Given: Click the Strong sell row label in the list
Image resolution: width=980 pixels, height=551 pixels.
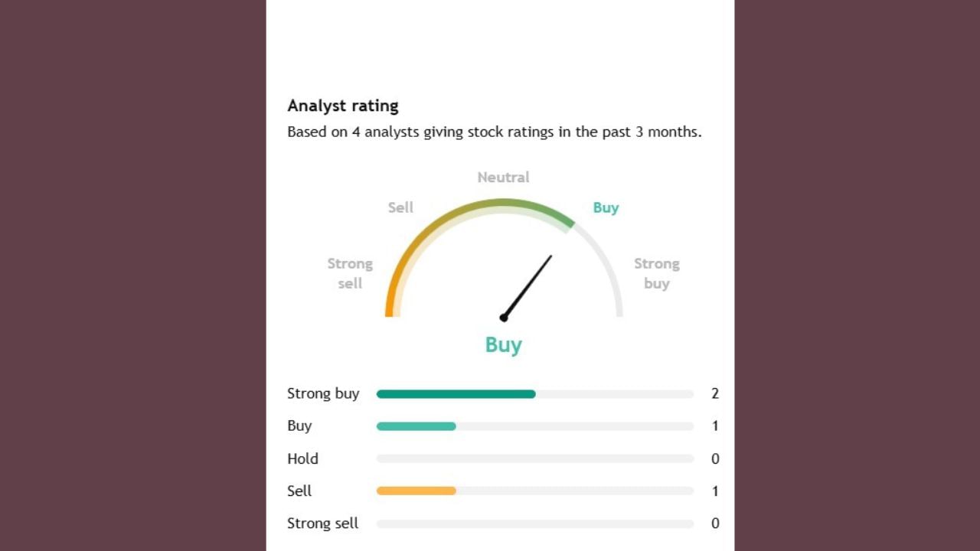Looking at the screenshot, I should point(322,524).
